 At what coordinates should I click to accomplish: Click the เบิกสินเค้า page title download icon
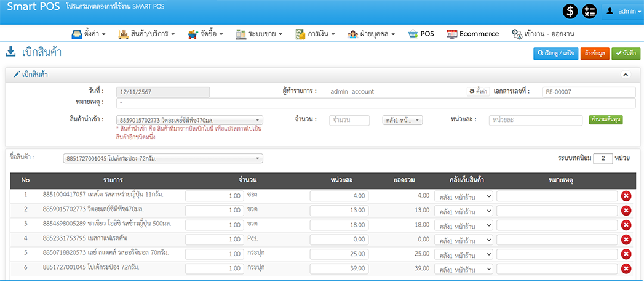[x=11, y=52]
